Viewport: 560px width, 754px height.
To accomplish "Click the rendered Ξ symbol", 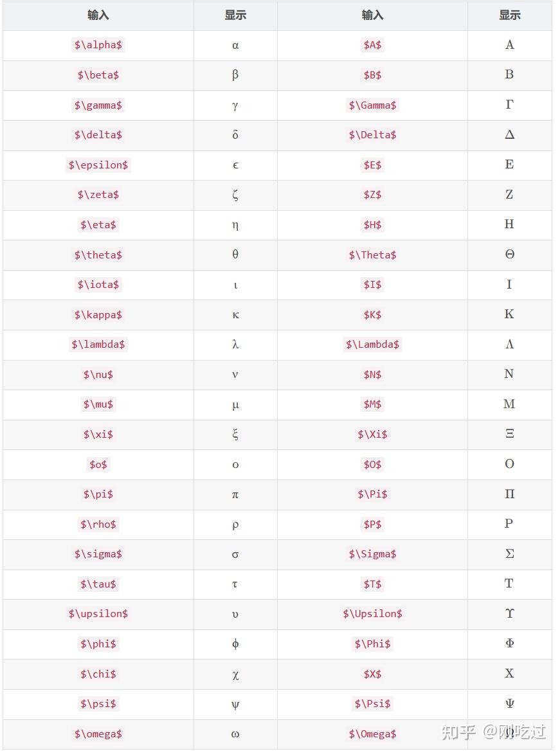I will (509, 434).
